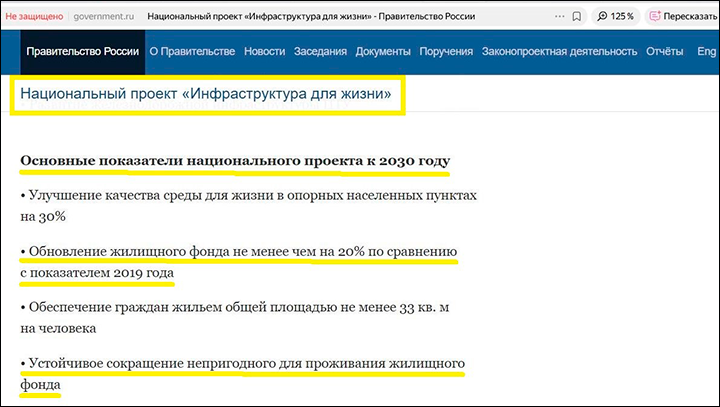Screen dimensions: 720x407
Task: Open the Документы section
Action: 383,52
